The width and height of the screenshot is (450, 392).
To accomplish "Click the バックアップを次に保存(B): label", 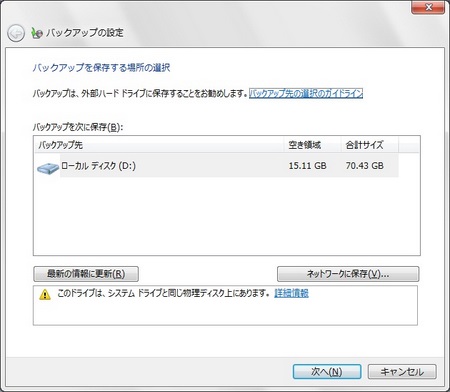I will click(x=78, y=127).
